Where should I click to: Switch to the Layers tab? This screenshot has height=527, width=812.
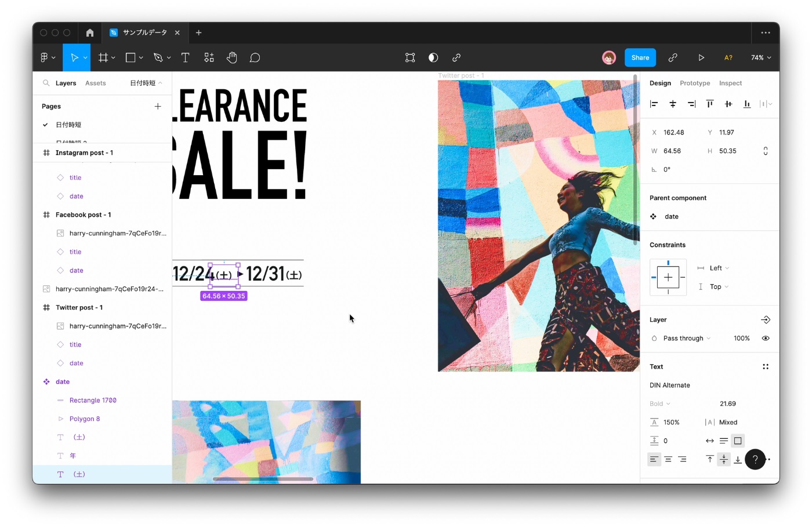tap(66, 83)
